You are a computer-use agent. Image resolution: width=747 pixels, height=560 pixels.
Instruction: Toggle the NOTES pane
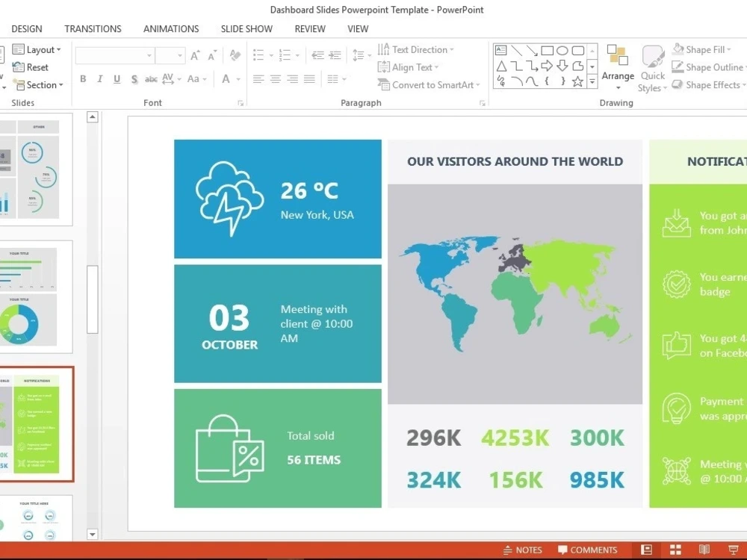[523, 550]
